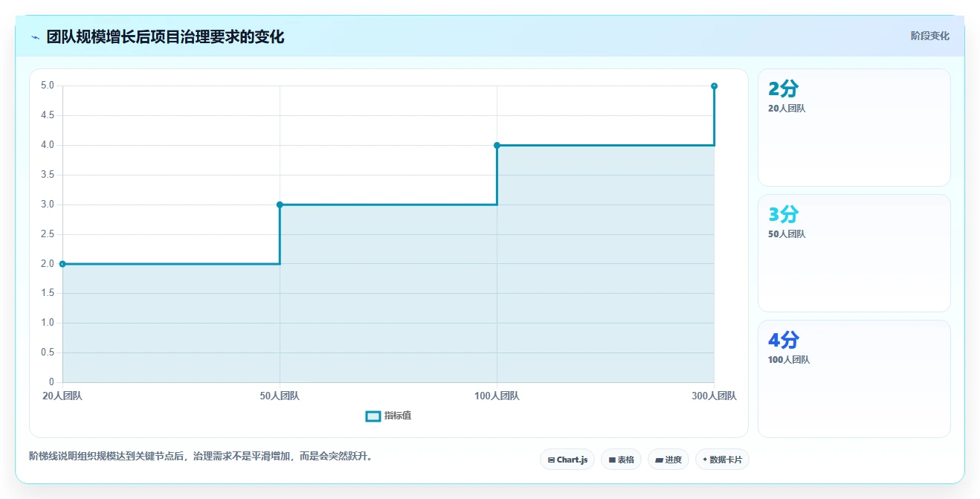Viewport: 980px width, 499px height.
Task: Click the data point at 100人团队
Action: click(497, 145)
